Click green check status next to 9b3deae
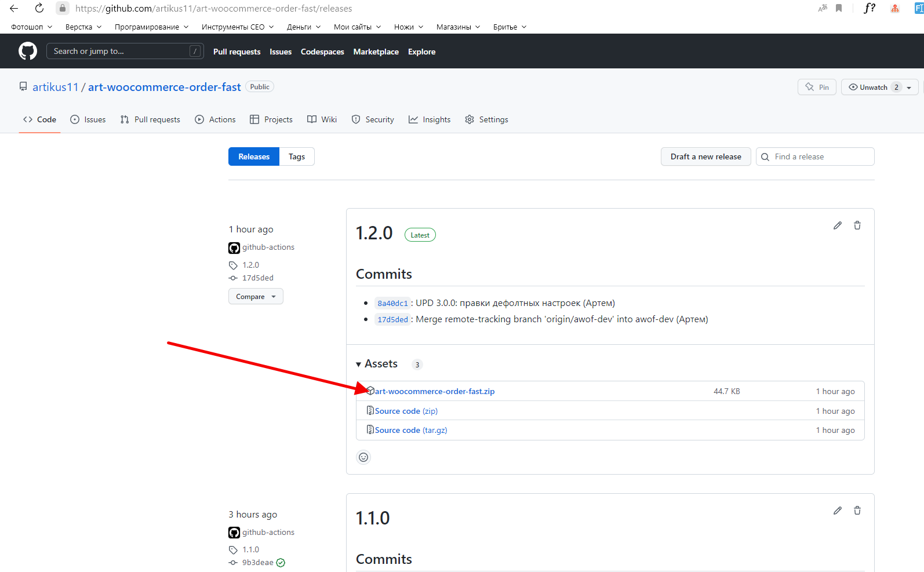 point(281,563)
